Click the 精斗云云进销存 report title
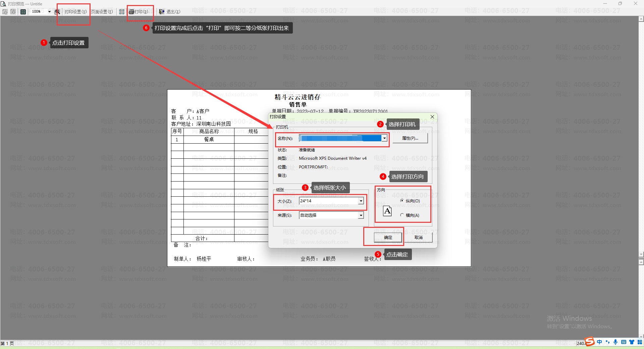644x349 pixels. pyautogui.click(x=298, y=97)
